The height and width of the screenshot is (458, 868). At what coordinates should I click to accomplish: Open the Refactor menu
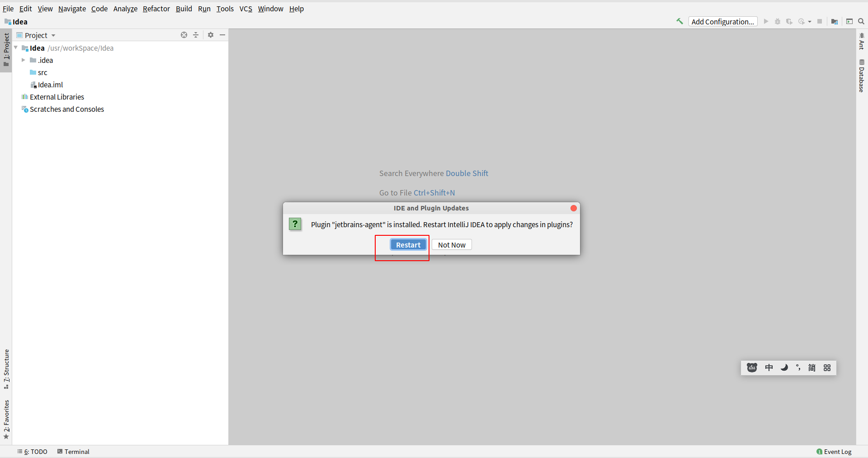(156, 9)
